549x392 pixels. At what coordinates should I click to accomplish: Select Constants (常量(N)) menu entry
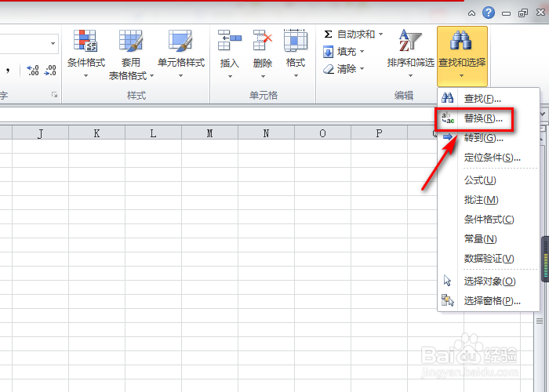coord(489,239)
